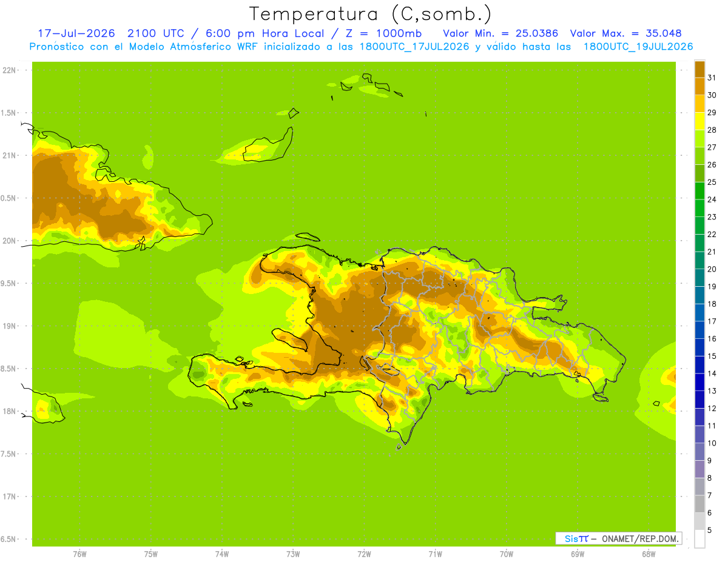Click the '76W' longitude axis label

79,554
